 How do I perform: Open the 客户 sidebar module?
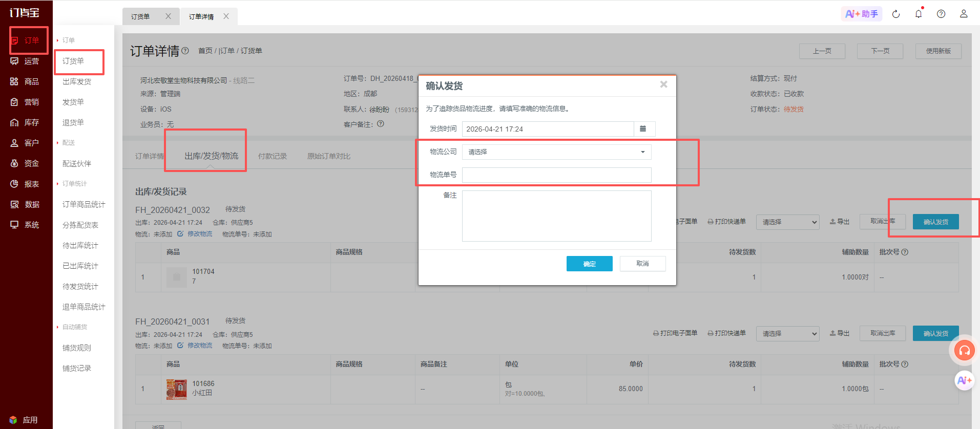click(x=25, y=143)
